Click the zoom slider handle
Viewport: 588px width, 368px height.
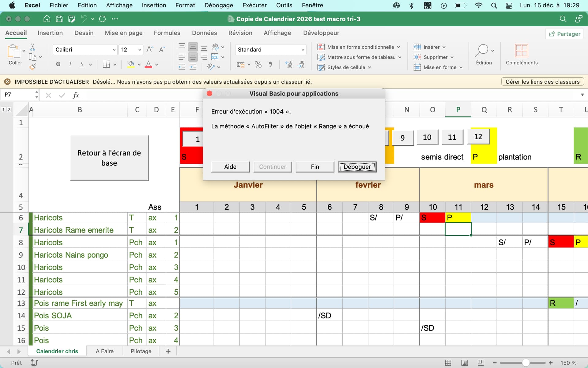tap(526, 363)
